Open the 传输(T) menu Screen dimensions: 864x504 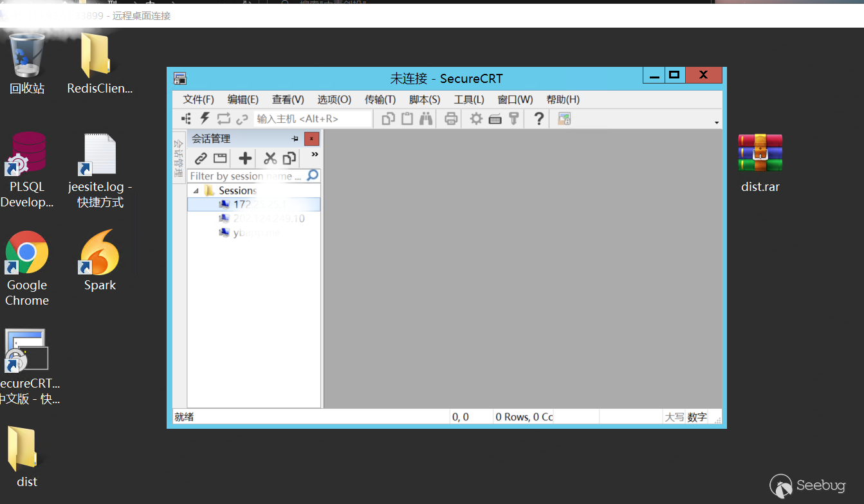(x=380, y=100)
